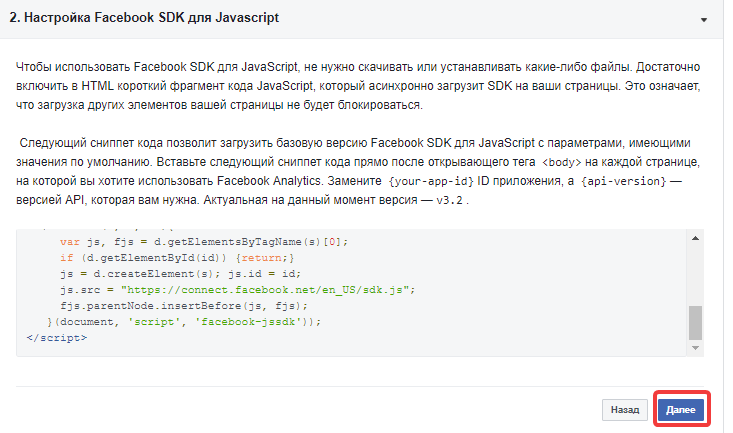Viewport: 733px width, 433px height.
Task: Click the <body> tag text
Action: tap(561, 162)
